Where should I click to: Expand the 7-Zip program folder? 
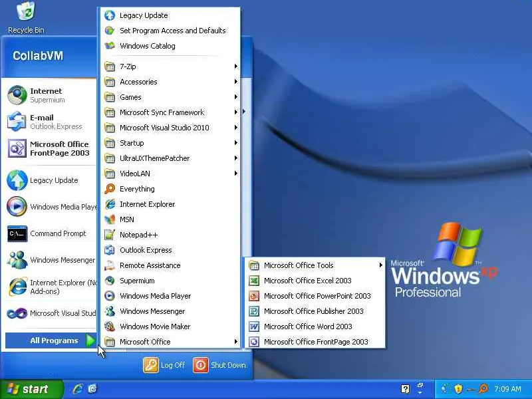click(x=171, y=66)
